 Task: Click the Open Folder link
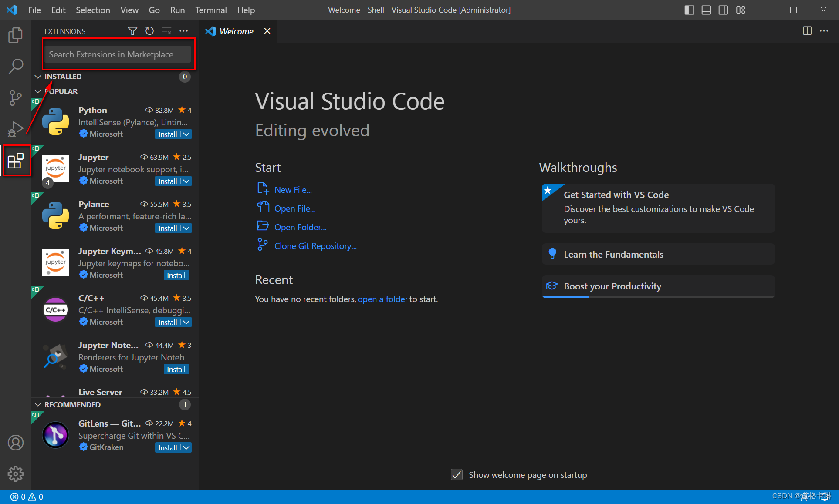coord(301,227)
